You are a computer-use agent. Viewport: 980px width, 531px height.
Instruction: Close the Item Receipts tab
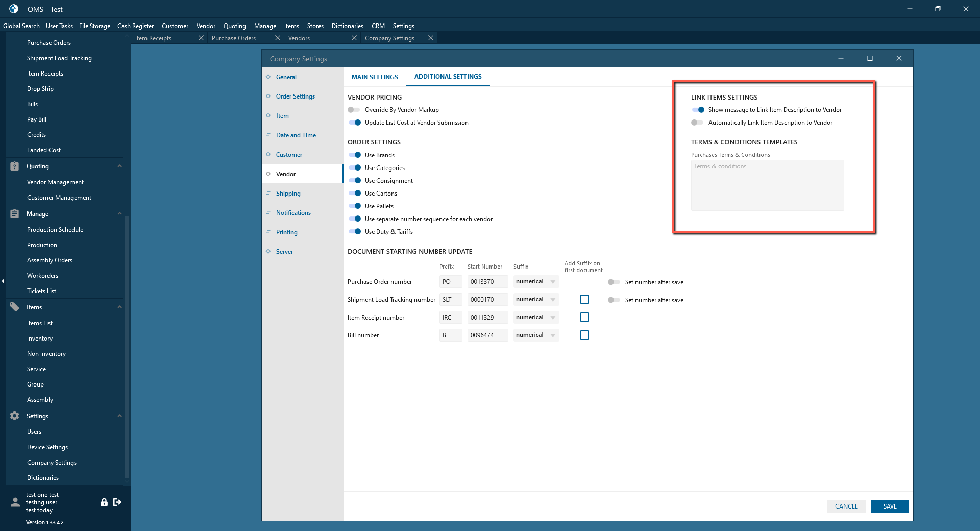(201, 38)
